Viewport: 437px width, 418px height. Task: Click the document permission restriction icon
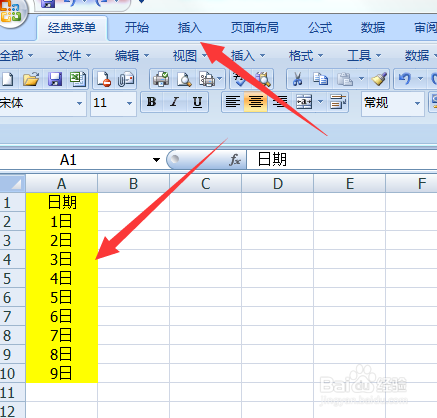coord(104,79)
